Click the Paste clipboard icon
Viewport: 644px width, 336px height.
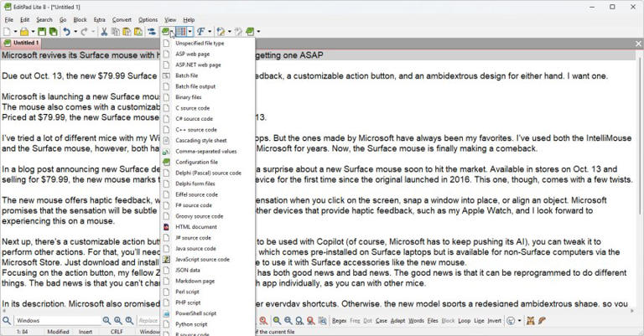click(127, 32)
